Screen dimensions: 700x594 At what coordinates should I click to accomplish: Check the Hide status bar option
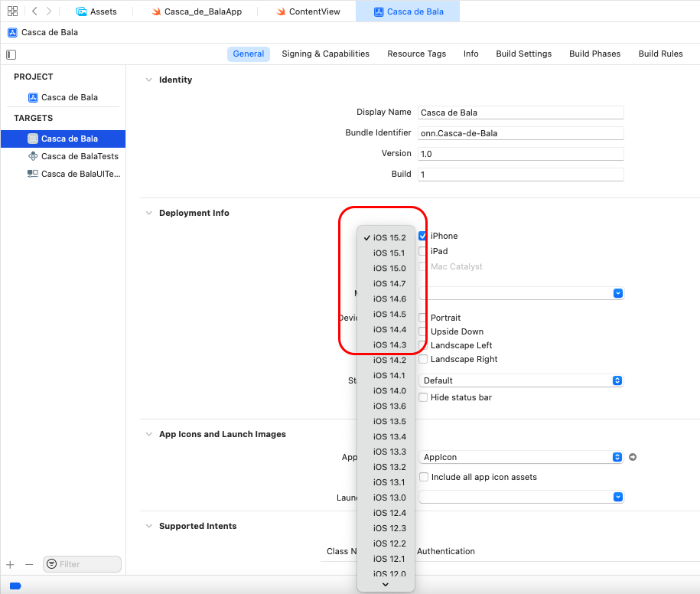click(422, 397)
